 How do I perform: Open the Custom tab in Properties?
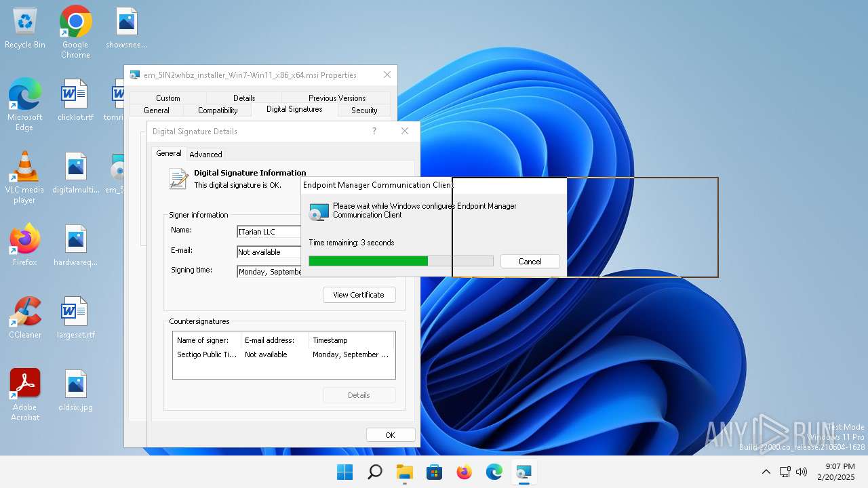point(168,98)
